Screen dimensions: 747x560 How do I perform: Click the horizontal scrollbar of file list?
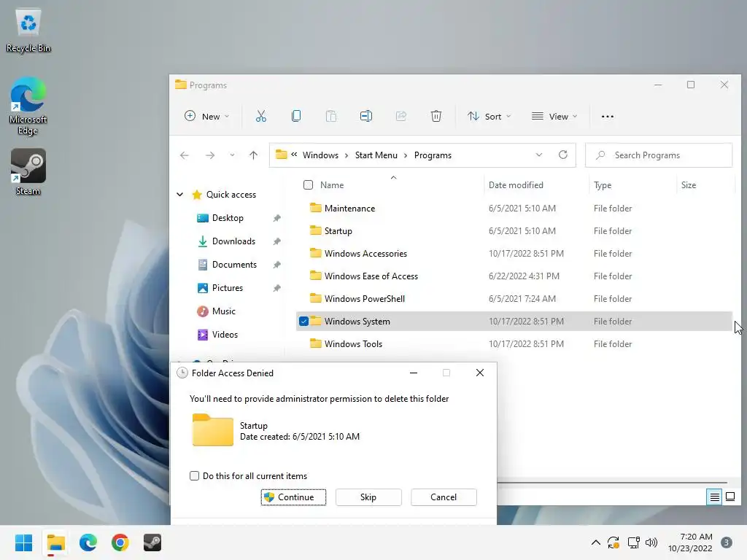(612, 483)
